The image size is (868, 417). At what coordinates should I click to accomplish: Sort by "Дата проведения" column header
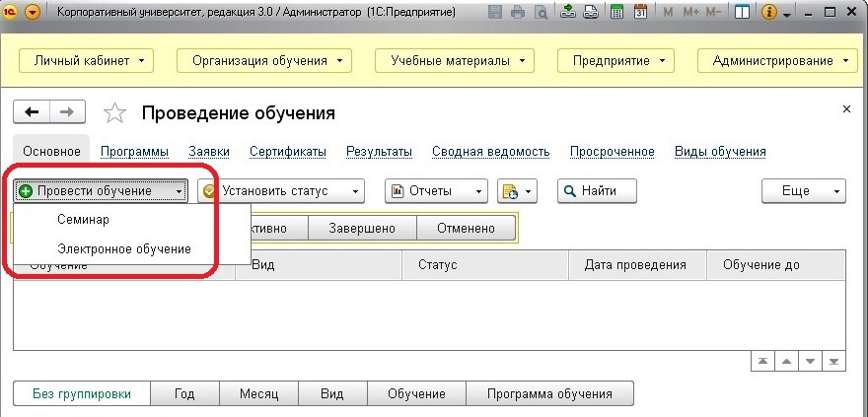pyautogui.click(x=634, y=265)
